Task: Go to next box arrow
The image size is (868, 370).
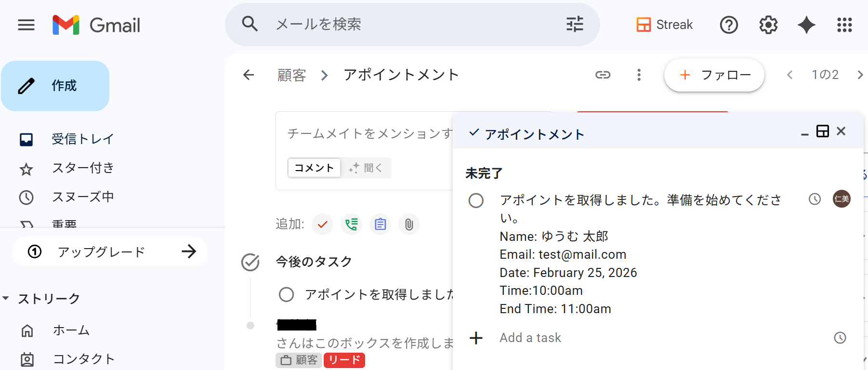Action: click(860, 75)
